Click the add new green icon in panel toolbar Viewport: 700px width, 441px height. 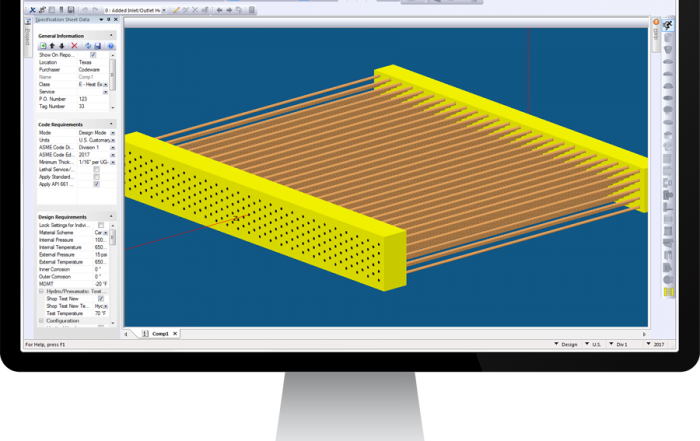click(x=42, y=46)
